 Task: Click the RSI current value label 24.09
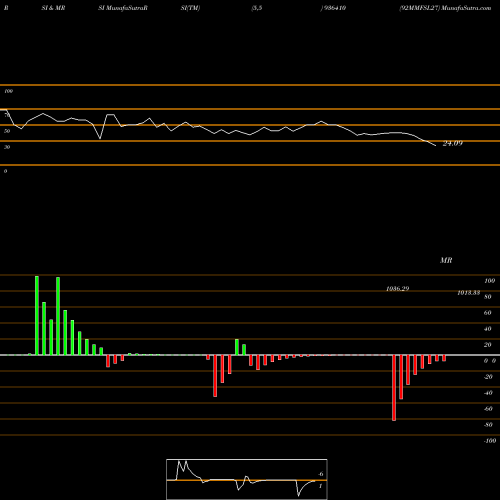[452, 143]
